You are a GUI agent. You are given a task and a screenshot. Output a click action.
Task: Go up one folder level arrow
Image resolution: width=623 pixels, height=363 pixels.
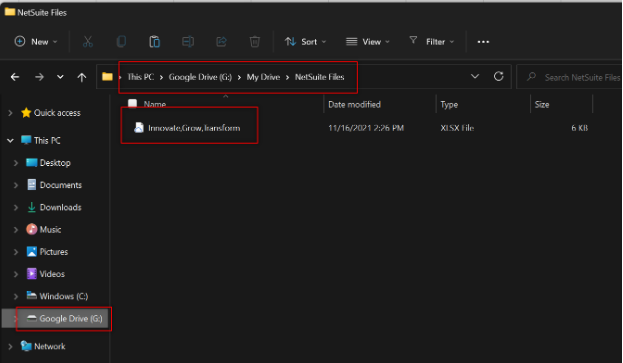point(81,77)
